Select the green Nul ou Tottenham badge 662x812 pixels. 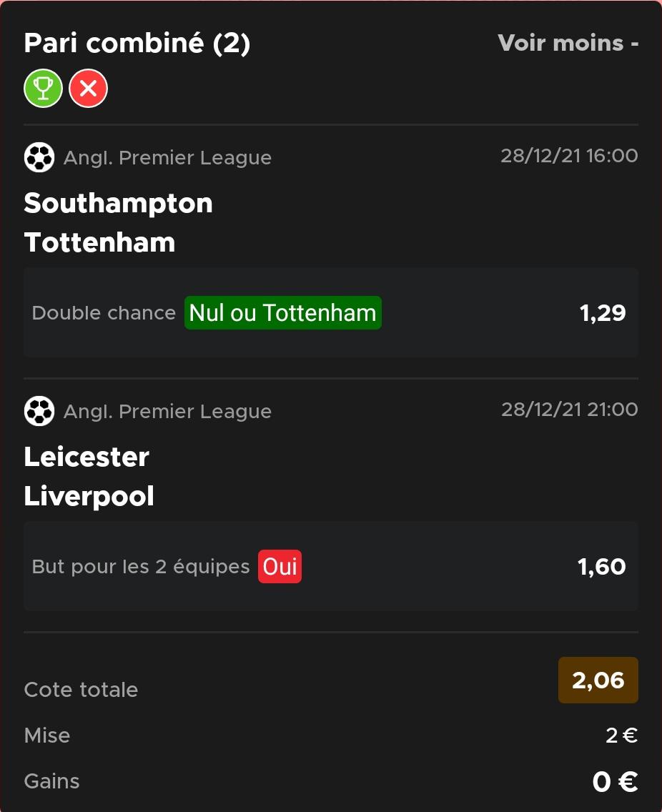pos(282,313)
